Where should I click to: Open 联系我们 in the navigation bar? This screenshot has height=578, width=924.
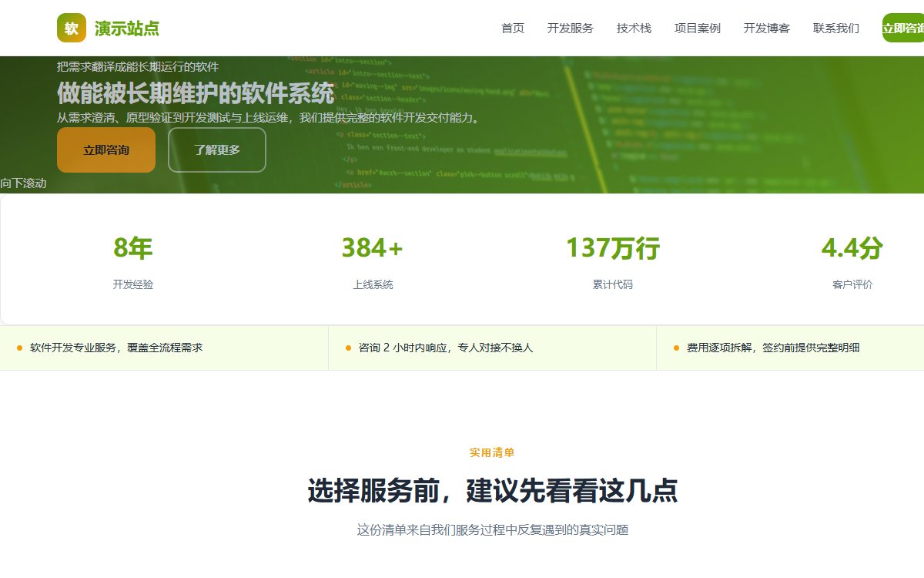pos(836,29)
